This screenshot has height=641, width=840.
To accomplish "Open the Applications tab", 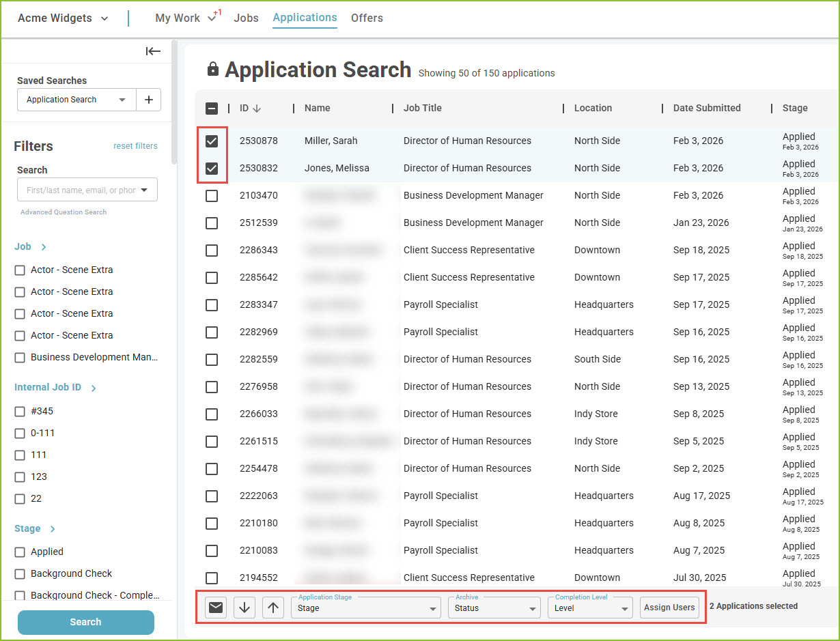I will (x=305, y=18).
